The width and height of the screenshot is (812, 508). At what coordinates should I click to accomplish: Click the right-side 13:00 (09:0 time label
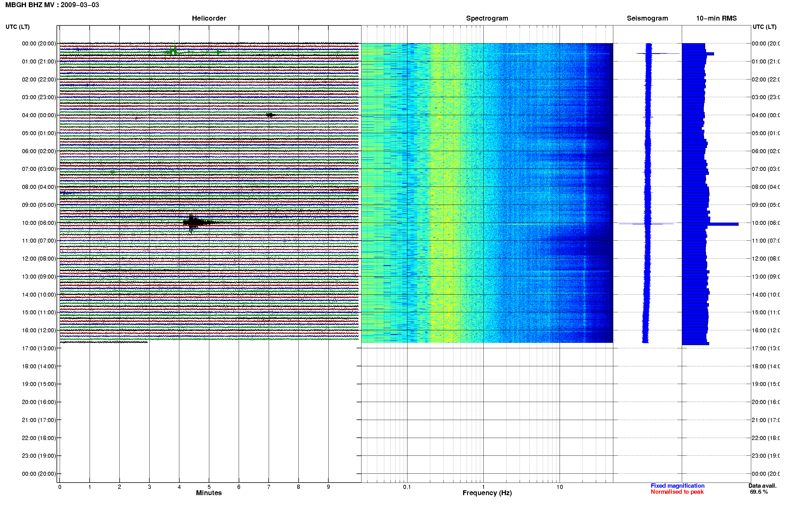(766, 277)
